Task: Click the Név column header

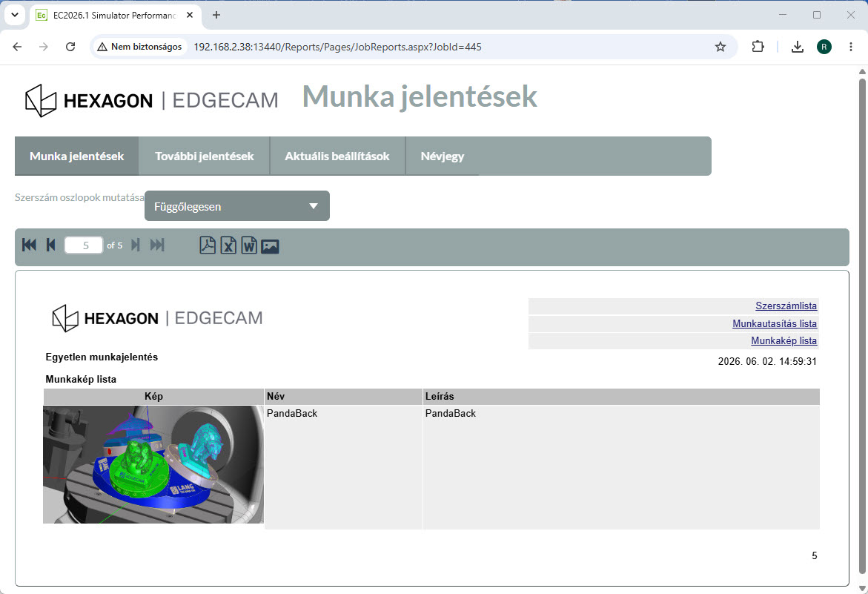Action: point(343,396)
